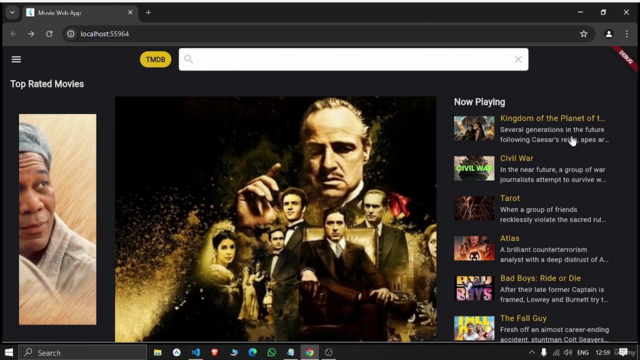Image resolution: width=640 pixels, height=360 pixels.
Task: Open the Atlas movie title
Action: pyautogui.click(x=509, y=238)
